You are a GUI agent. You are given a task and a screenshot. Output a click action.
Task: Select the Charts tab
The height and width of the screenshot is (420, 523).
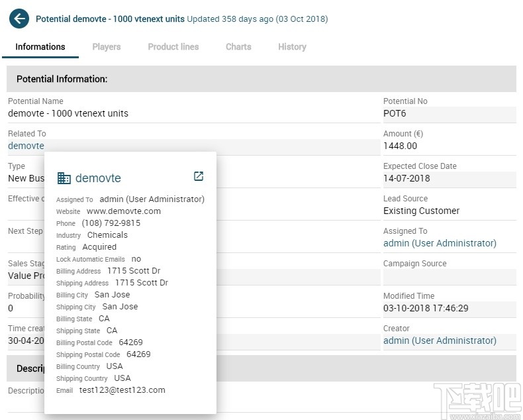(x=238, y=47)
